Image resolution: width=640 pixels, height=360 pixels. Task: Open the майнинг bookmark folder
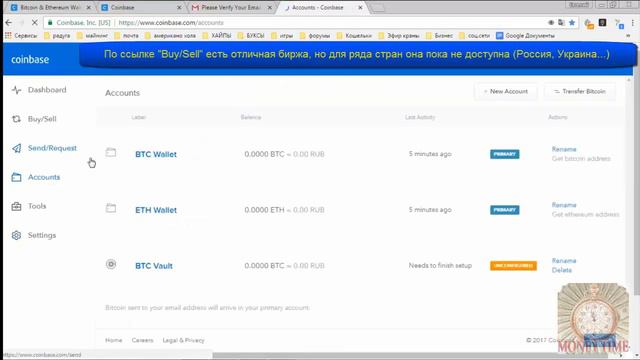92,36
